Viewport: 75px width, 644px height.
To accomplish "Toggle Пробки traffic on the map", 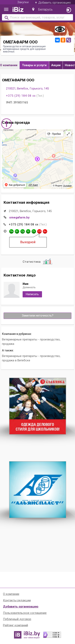I will point(54,134).
